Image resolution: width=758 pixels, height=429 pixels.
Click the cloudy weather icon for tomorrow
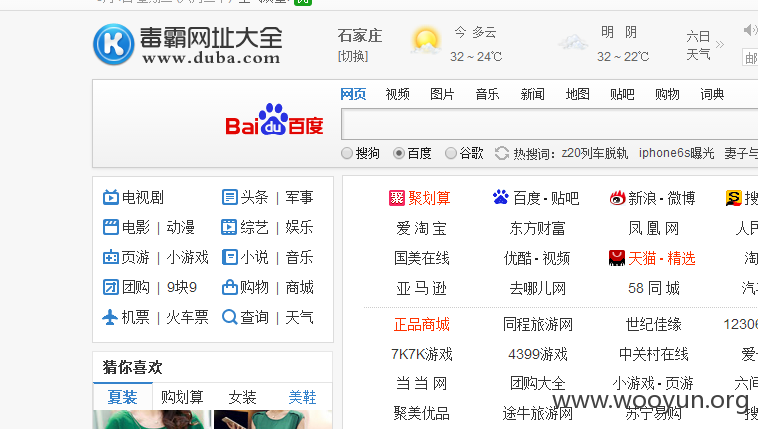(x=573, y=42)
